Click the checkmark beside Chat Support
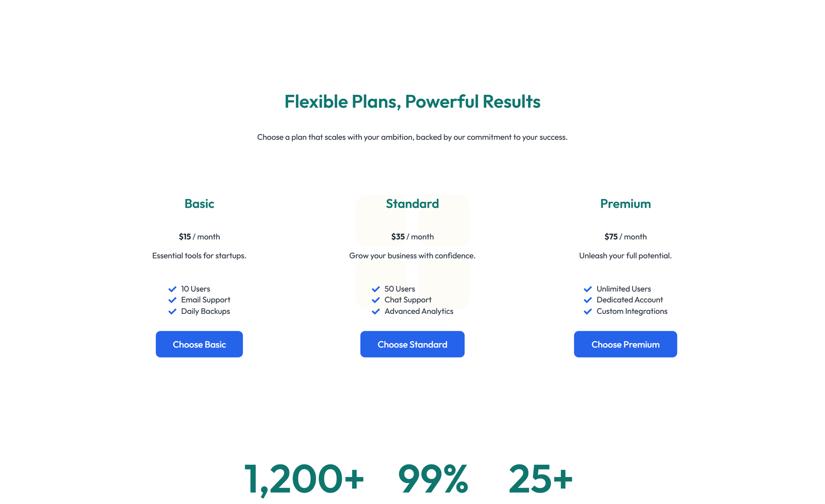Viewport: 825px width, 504px height. tap(375, 300)
